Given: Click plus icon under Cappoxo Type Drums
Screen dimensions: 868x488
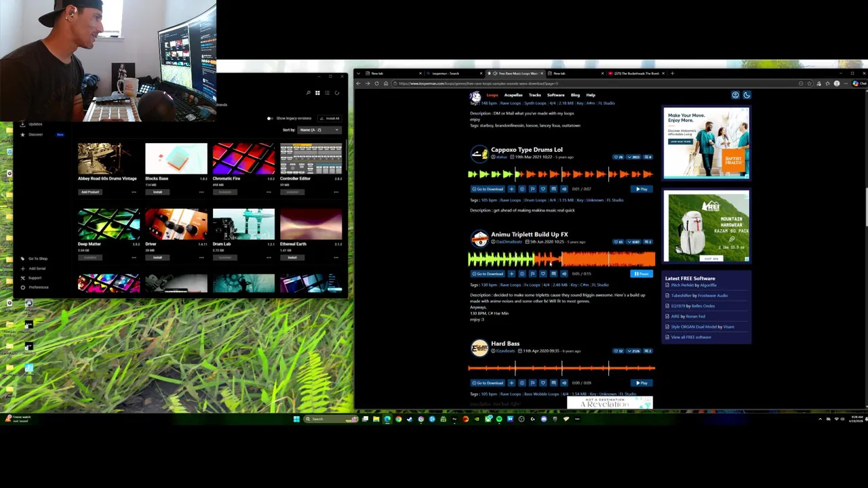Looking at the screenshot, I should [x=511, y=189].
